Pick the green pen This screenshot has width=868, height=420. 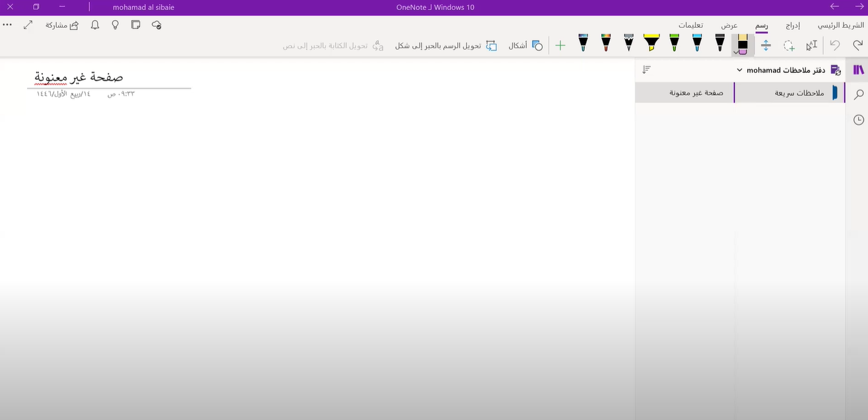(674, 44)
